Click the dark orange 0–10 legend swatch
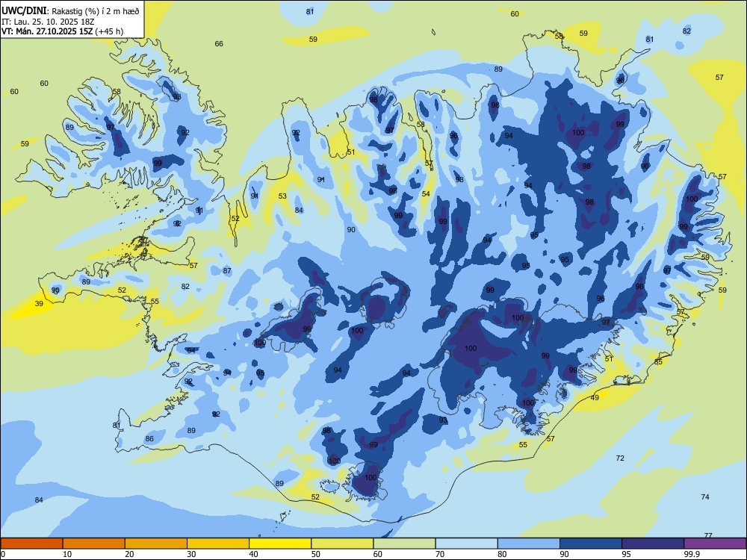Image resolution: width=747 pixels, height=560 pixels. pos(31,544)
